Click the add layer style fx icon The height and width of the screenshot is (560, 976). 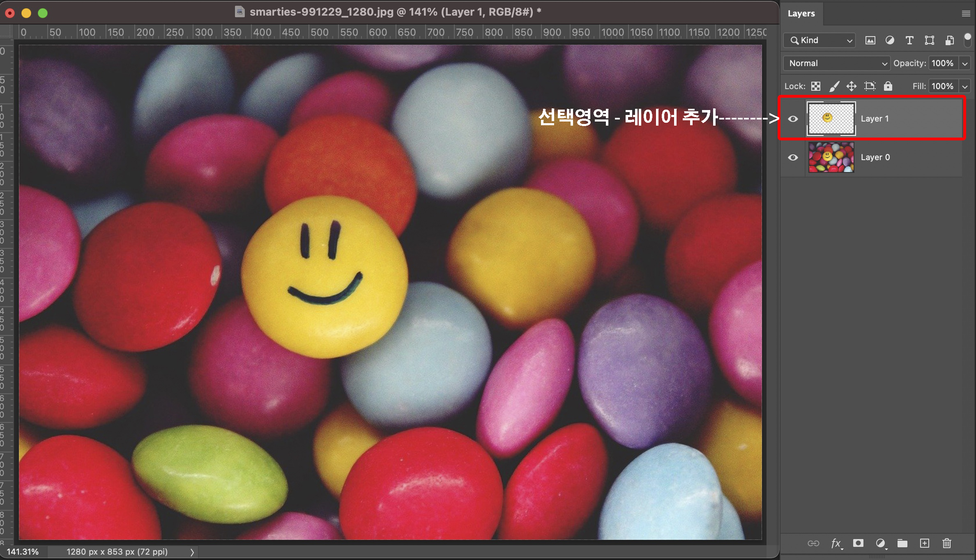tap(836, 544)
